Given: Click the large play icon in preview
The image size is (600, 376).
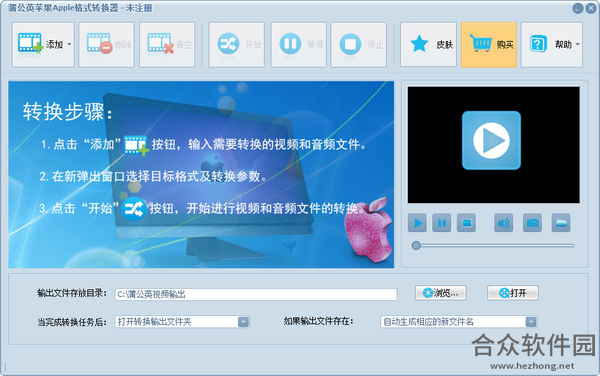Looking at the screenshot, I should pyautogui.click(x=491, y=140).
